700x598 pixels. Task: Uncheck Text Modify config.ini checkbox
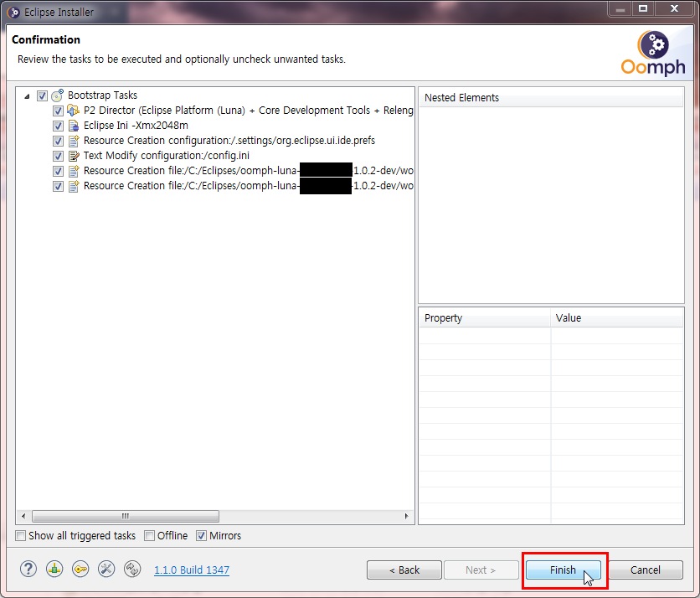click(58, 157)
